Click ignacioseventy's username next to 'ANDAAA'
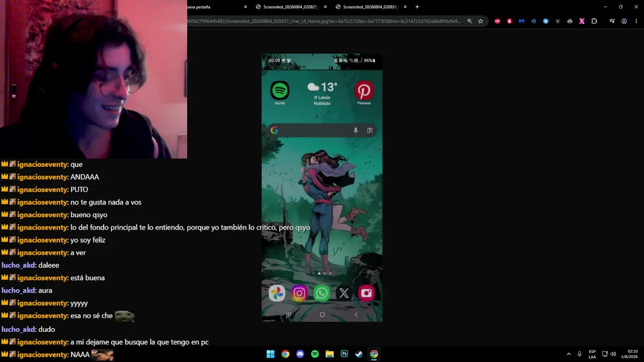644x362 pixels. point(42,177)
